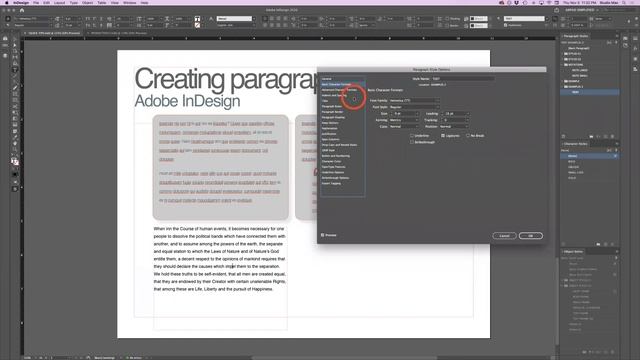The image size is (640, 360).
Task: Click the Home icon in application bar
Action: [22, 10]
